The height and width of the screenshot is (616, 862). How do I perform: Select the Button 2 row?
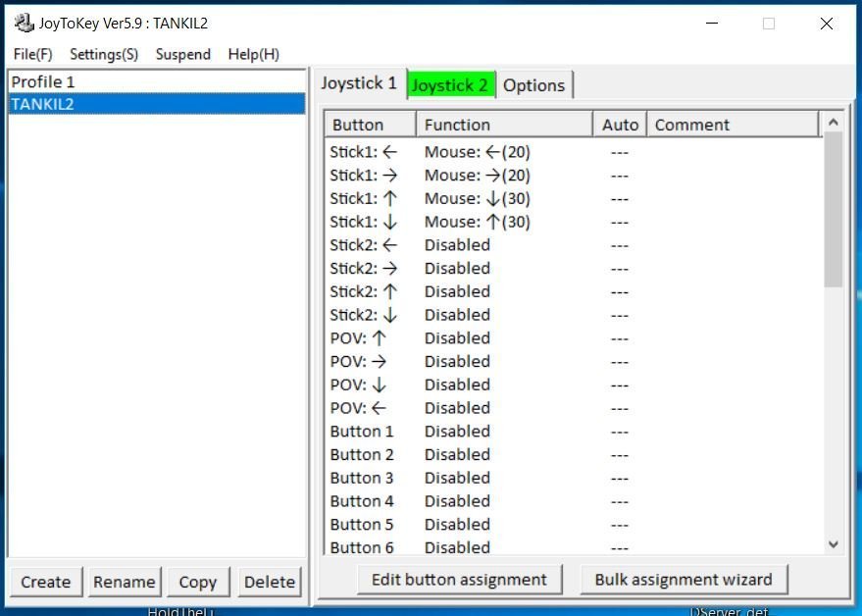tap(574, 455)
